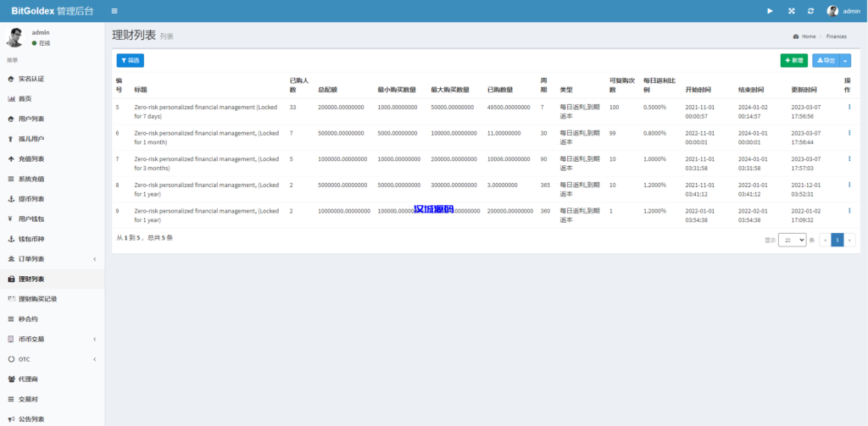
Task: Toggle the sidebar hamburger menu
Action: coord(114,11)
